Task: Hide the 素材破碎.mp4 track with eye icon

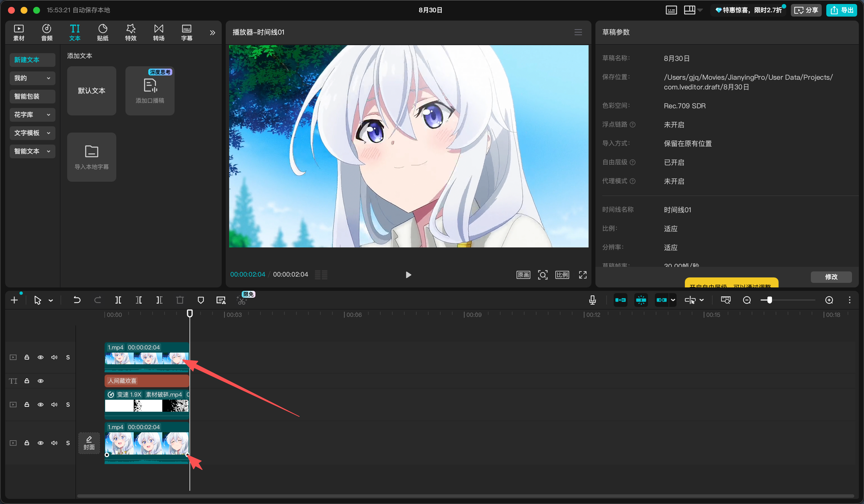Action: [41, 405]
